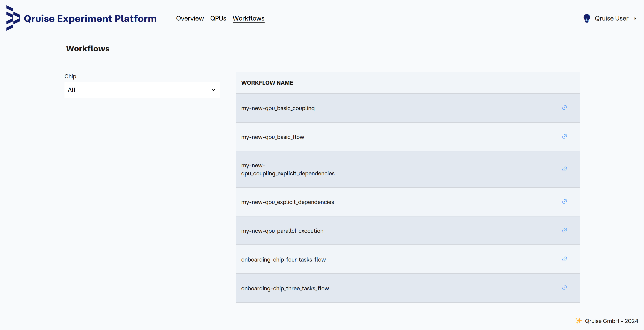Image resolution: width=644 pixels, height=330 pixels.
Task: Click the Qruise logo icon
Action: [13, 18]
